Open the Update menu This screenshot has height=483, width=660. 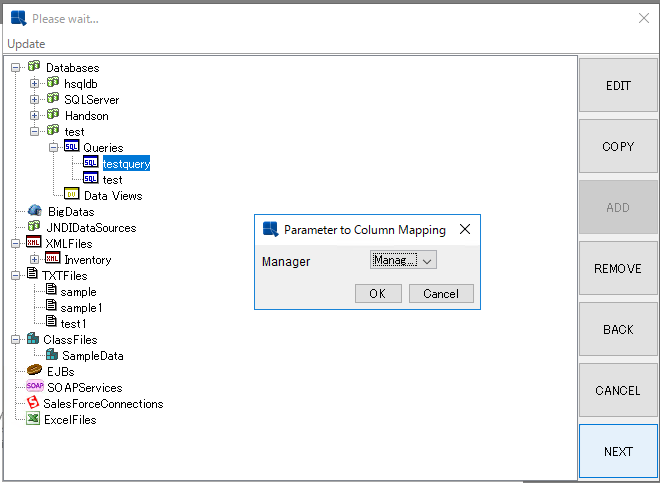pos(26,44)
